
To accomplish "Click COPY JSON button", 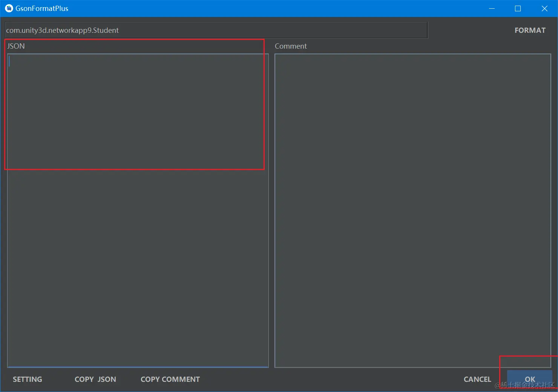I will pos(95,379).
